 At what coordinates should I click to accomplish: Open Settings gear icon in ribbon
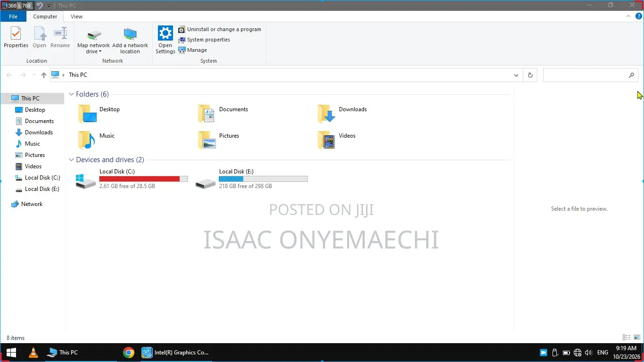tap(165, 33)
